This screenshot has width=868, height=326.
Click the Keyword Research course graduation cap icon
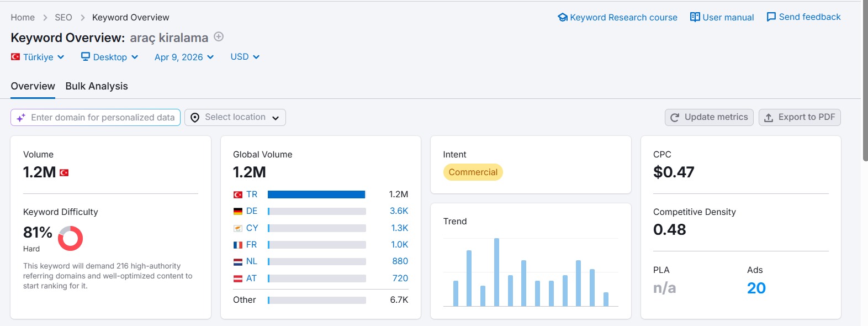click(x=563, y=17)
